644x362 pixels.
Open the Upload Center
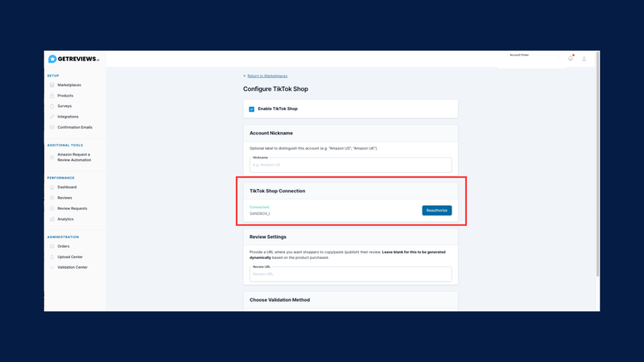[70, 257]
